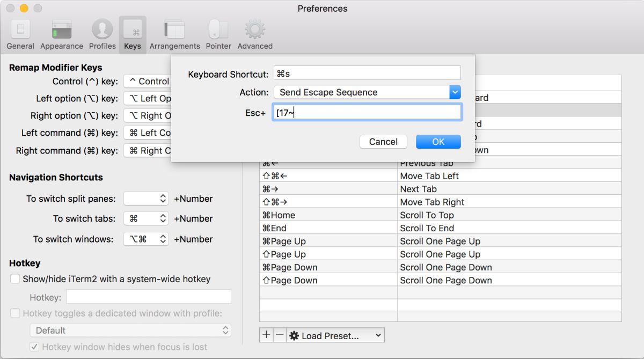Open the Pointer preferences pane
The image size is (644, 359).
[218, 34]
